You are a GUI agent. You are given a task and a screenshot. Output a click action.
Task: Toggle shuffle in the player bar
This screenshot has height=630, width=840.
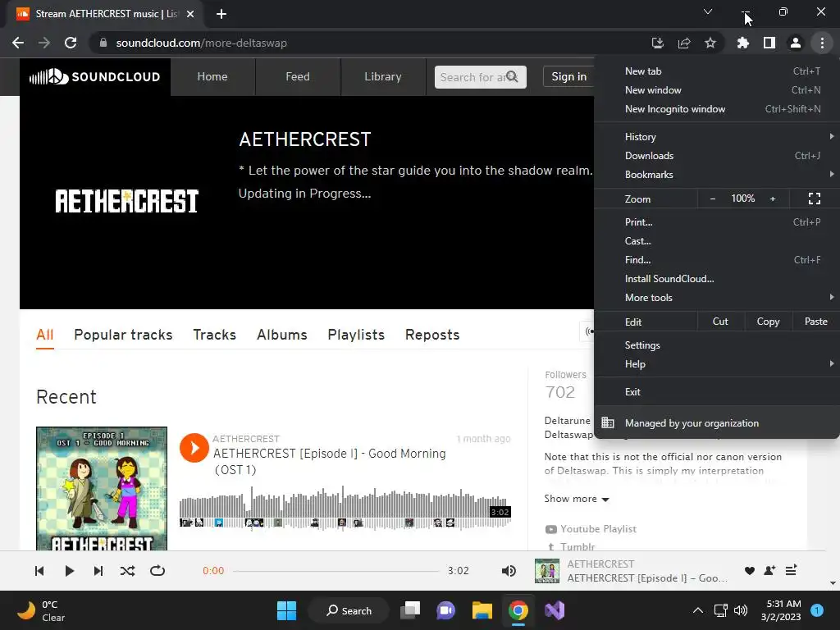click(x=127, y=571)
